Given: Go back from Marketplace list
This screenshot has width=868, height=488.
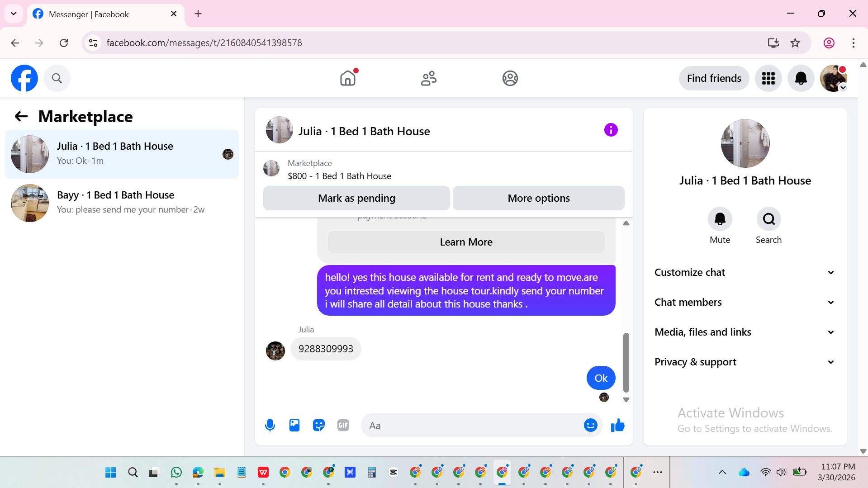Looking at the screenshot, I should tap(21, 117).
